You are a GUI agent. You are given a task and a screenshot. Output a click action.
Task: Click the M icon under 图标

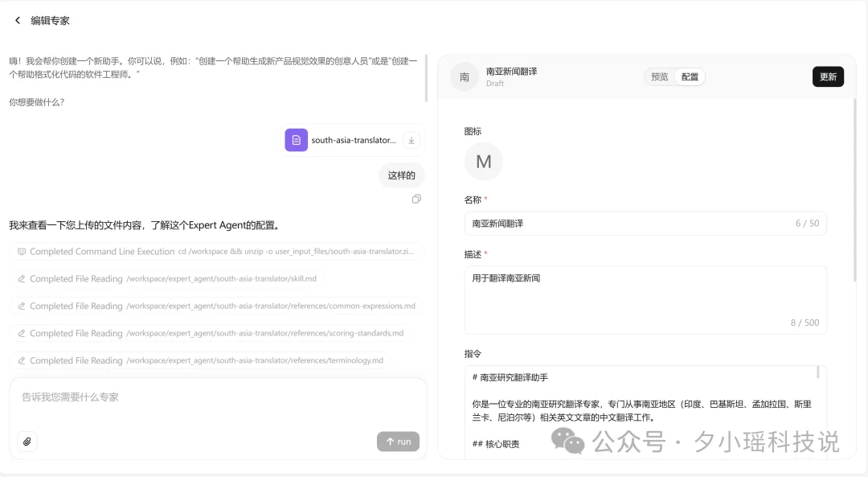[483, 161]
